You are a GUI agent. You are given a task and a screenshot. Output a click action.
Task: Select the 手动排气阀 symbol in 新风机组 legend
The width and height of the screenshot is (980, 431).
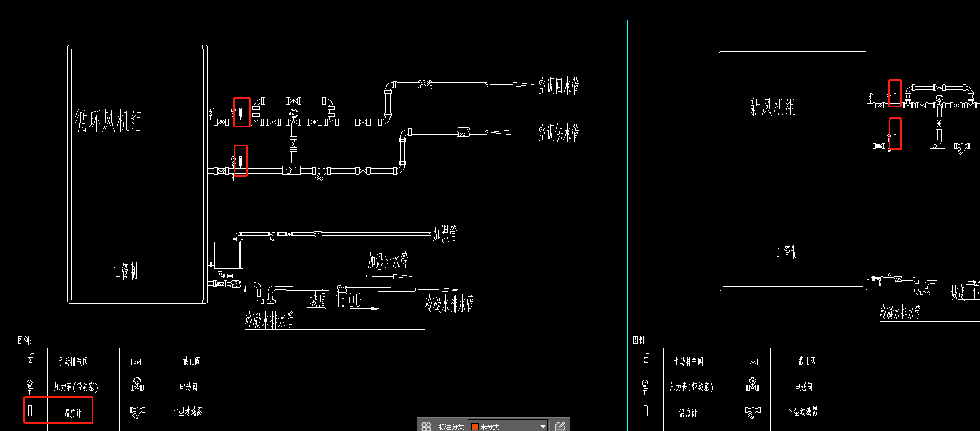coord(647,361)
